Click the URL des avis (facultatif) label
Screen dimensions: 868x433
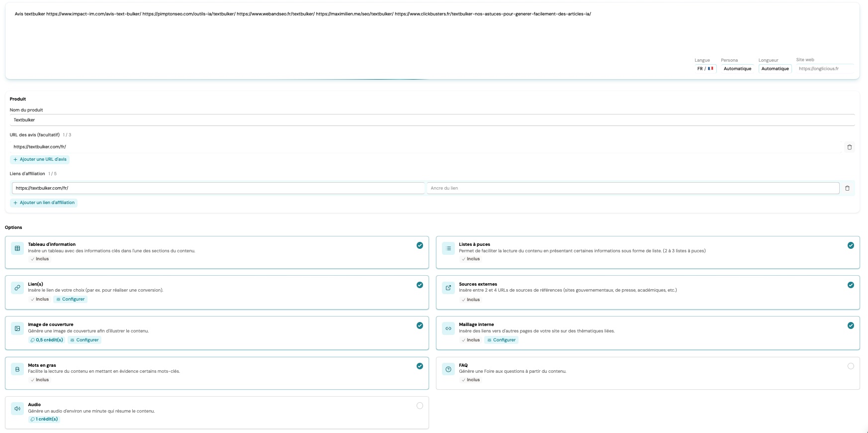point(35,135)
